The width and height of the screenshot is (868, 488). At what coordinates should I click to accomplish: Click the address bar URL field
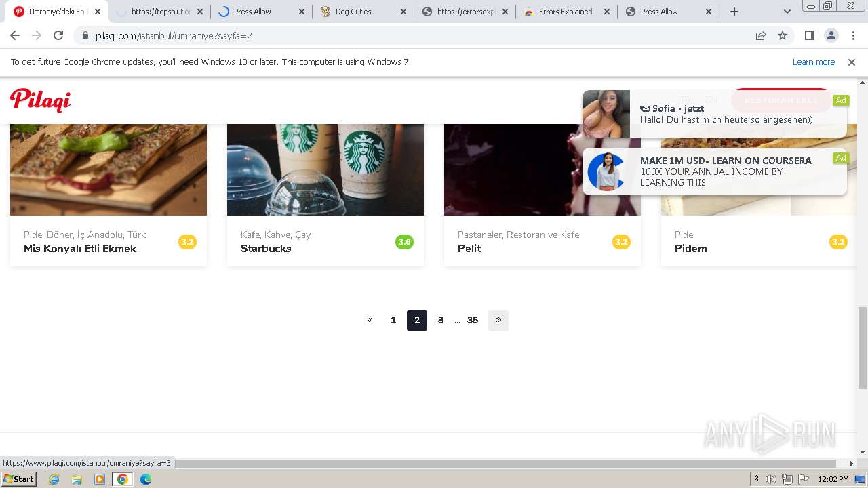tap(420, 35)
